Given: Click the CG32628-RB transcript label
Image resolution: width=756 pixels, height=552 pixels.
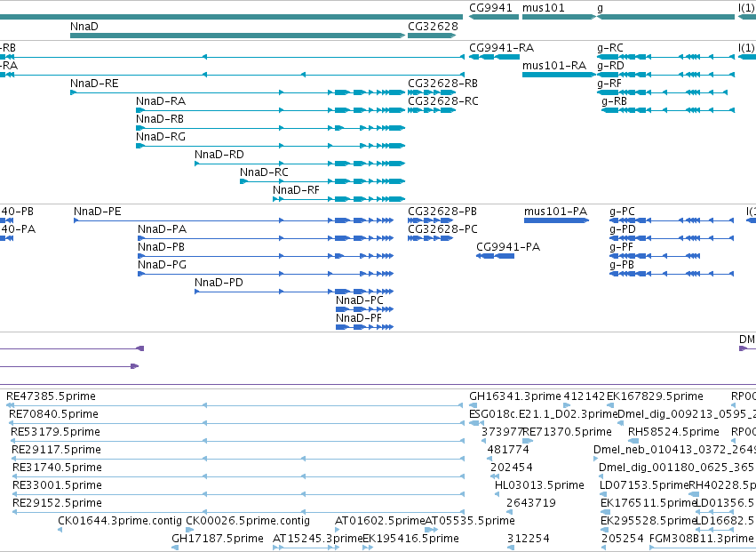Looking at the screenshot, I should tap(442, 84).
